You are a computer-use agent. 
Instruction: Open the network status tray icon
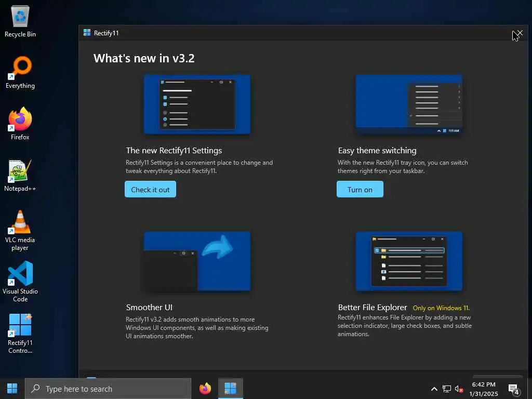click(x=446, y=389)
